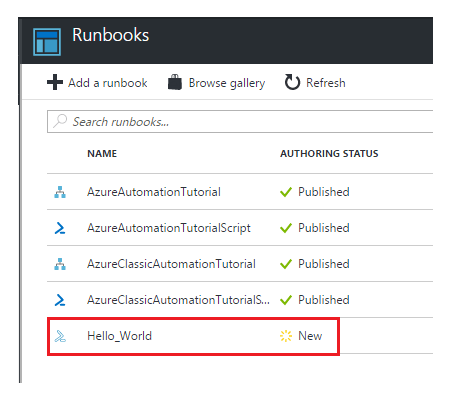The image size is (455, 393).
Task: Click the yellow New status icon
Action: pos(286,336)
